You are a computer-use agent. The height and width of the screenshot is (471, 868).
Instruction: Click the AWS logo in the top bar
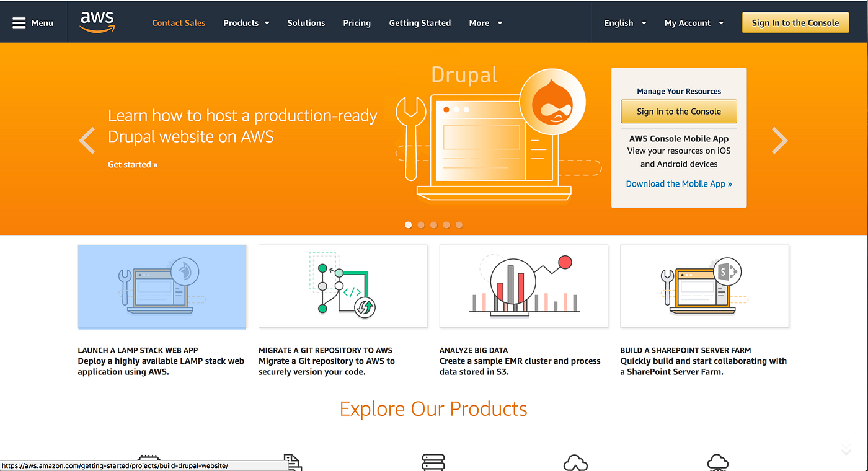point(97,21)
